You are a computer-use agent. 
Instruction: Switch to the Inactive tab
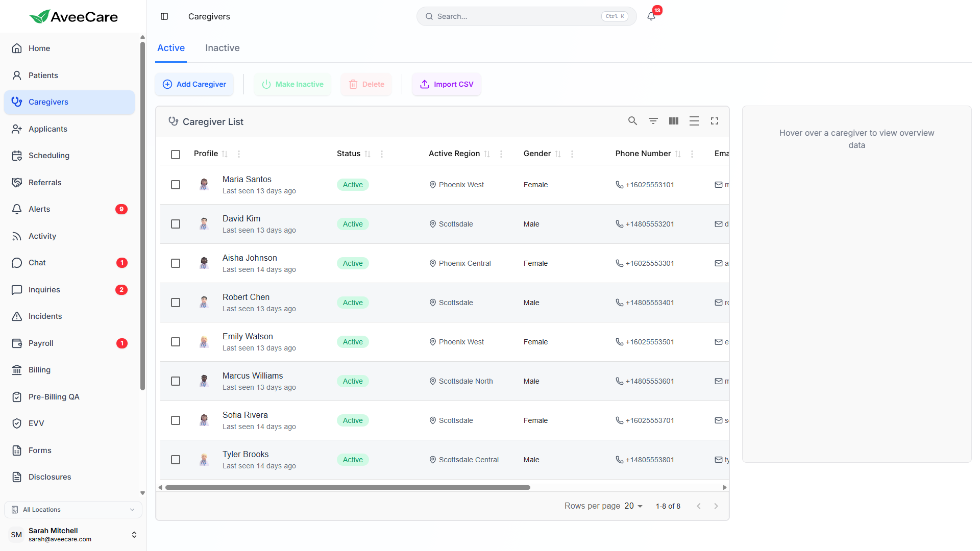tap(222, 47)
